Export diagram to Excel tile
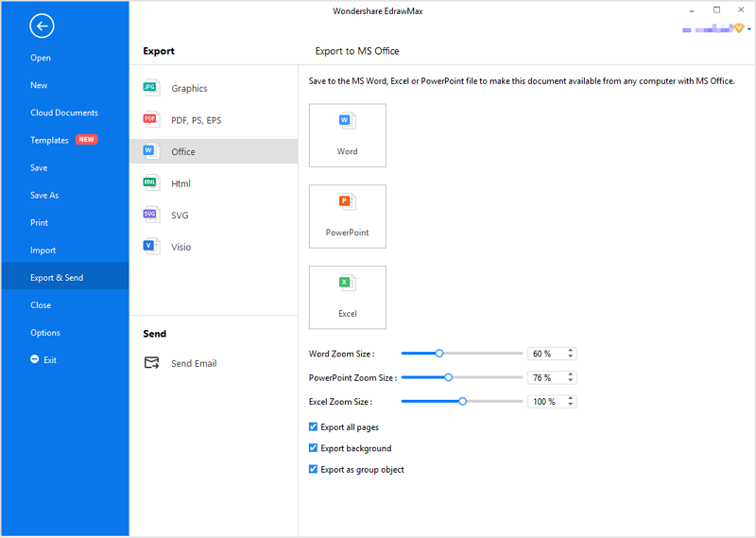756x538 pixels. (x=348, y=297)
